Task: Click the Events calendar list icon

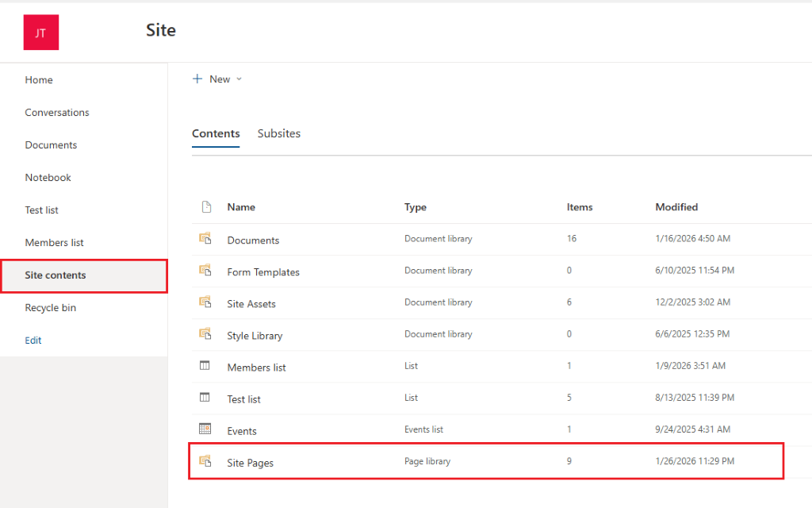Action: [x=205, y=429]
